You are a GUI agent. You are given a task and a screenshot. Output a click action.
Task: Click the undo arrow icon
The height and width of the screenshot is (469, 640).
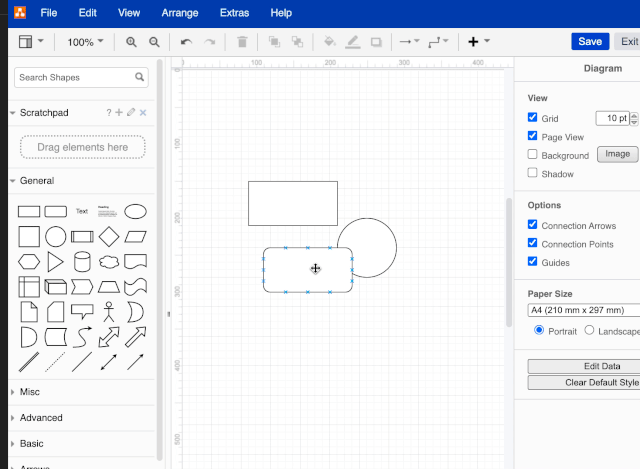(x=186, y=42)
